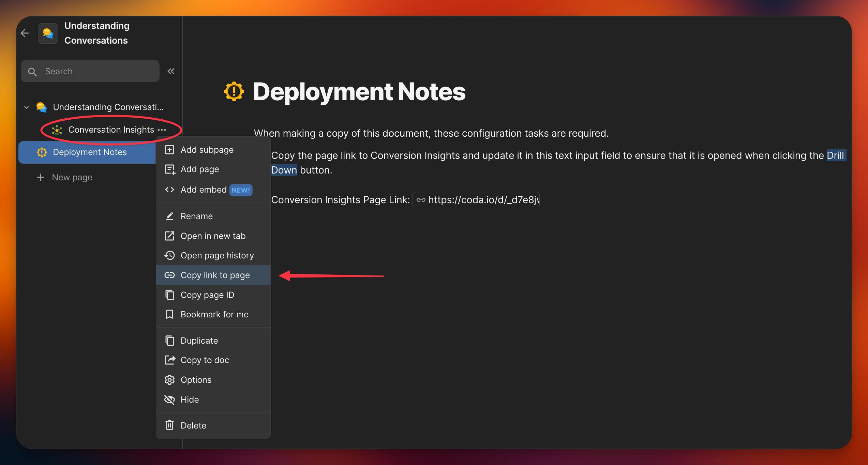Click the Add subpage icon
Viewport: 868px width, 465px height.
coord(169,150)
